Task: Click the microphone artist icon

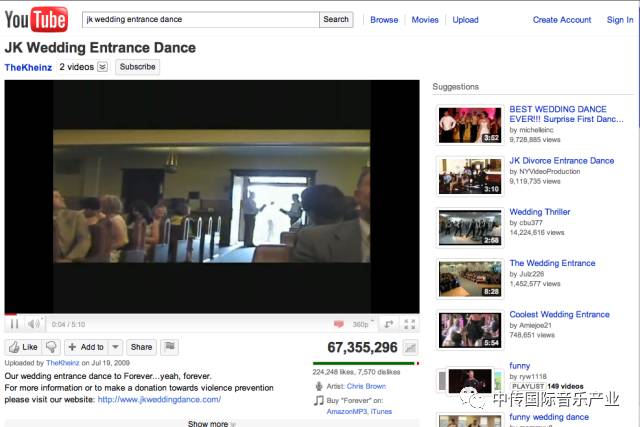Action: [319, 386]
